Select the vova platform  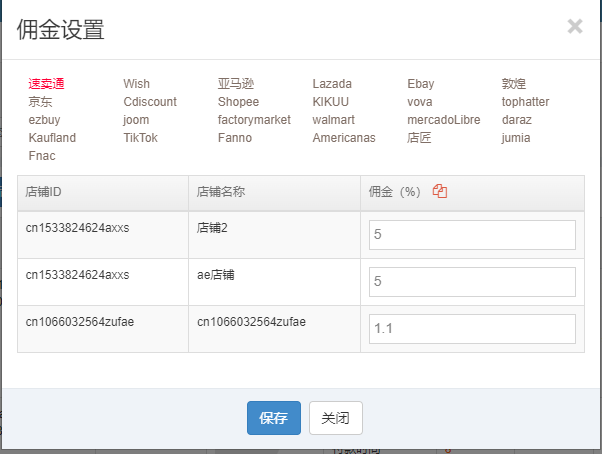(x=420, y=102)
